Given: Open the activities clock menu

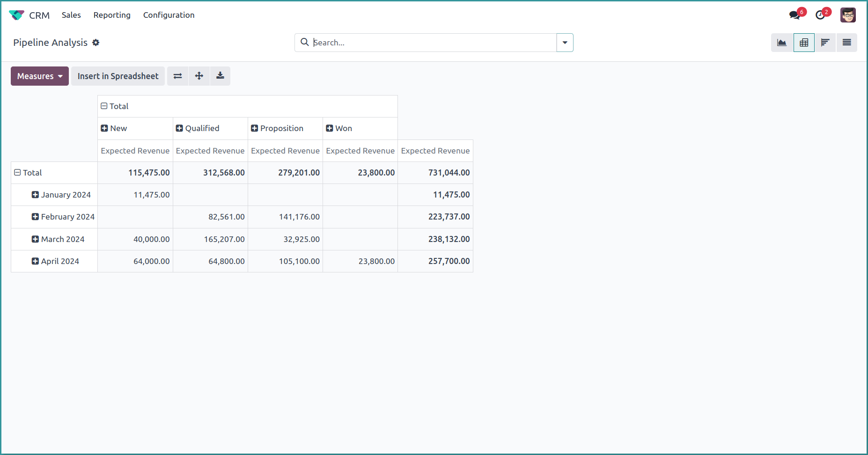Looking at the screenshot, I should click(x=821, y=15).
